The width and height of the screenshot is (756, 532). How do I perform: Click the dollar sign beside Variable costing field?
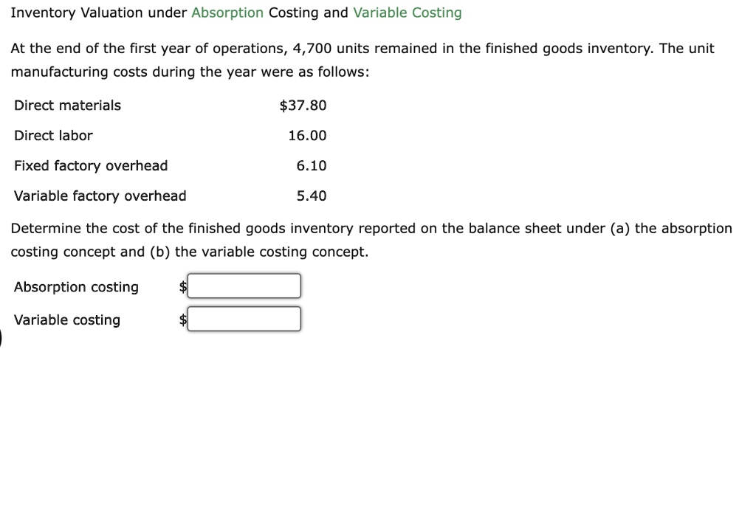click(182, 319)
